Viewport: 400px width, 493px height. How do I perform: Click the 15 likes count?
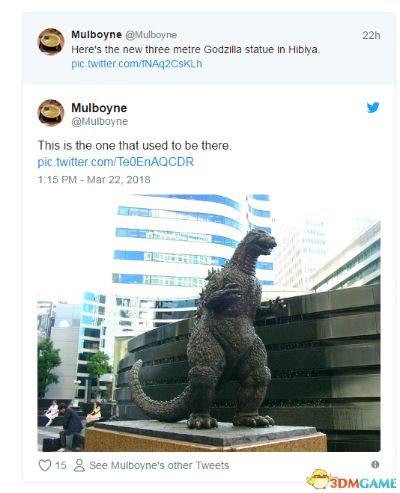tap(61, 465)
